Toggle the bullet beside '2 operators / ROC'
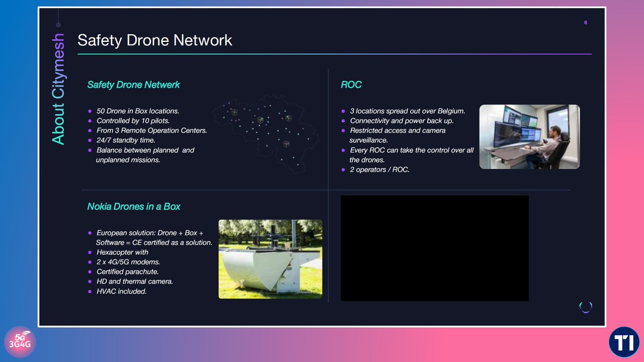The image size is (644, 362). (x=344, y=169)
